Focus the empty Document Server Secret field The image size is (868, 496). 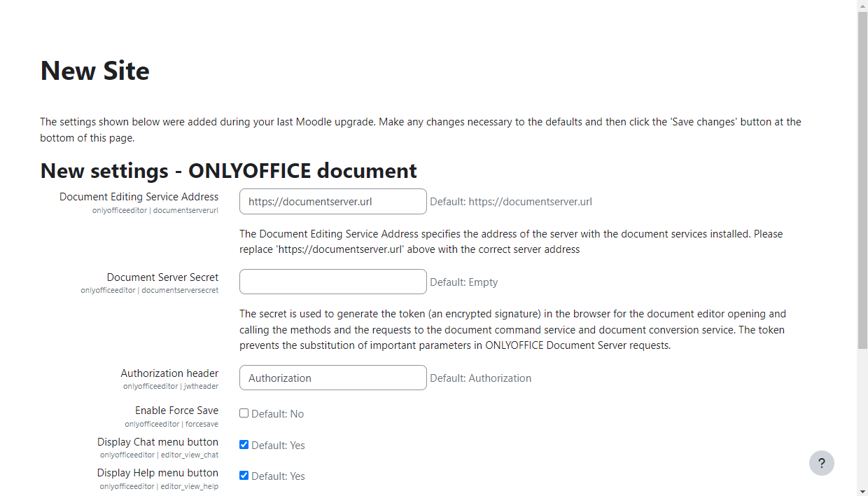(x=332, y=281)
